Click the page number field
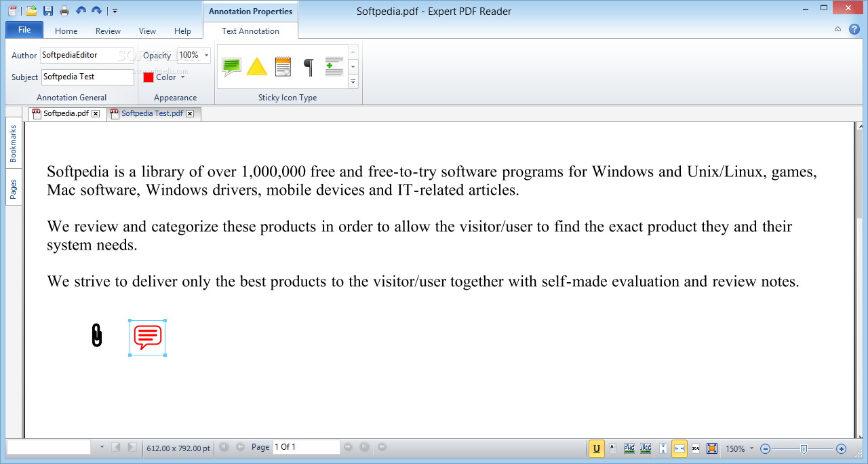The image size is (868, 464). 306,447
